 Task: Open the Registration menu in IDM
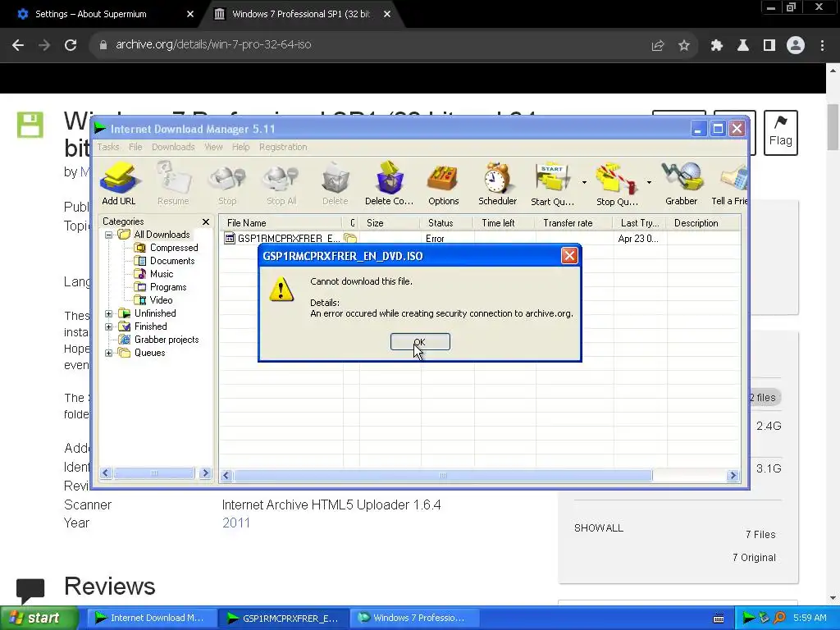pos(283,147)
